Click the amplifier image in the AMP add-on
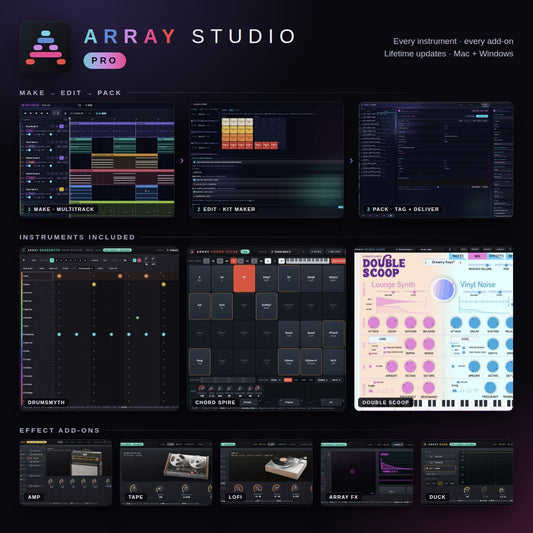Image resolution: width=533 pixels, height=533 pixels. [86, 462]
